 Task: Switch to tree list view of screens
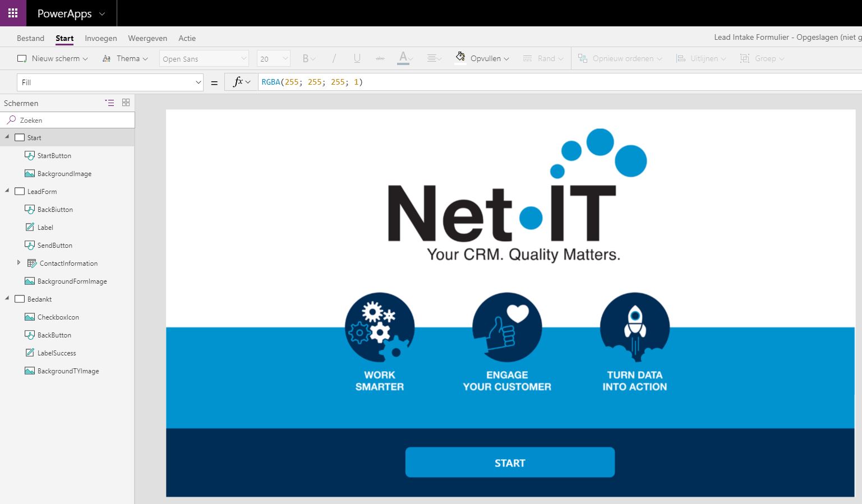point(109,103)
